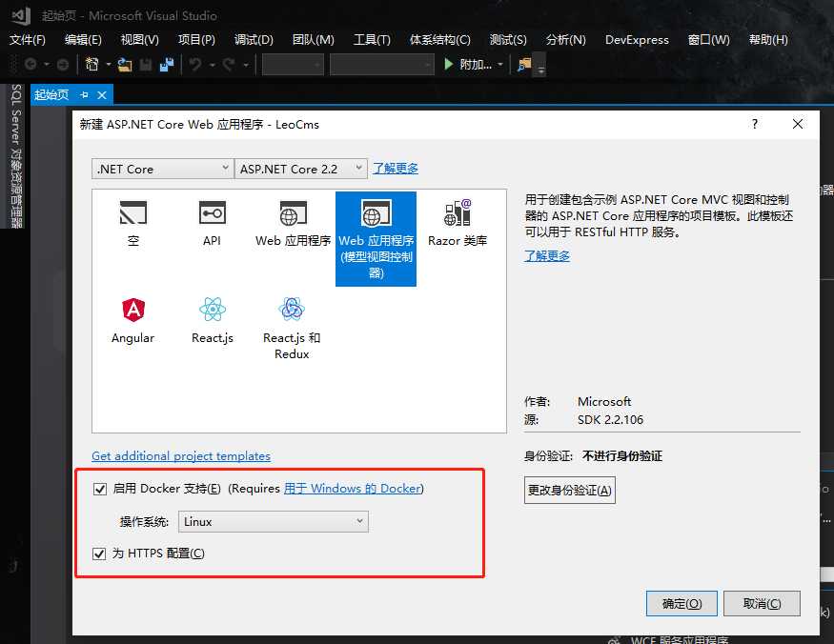The width and height of the screenshot is (834, 644).
Task: Pin the 起始页 tab
Action: 84,95
